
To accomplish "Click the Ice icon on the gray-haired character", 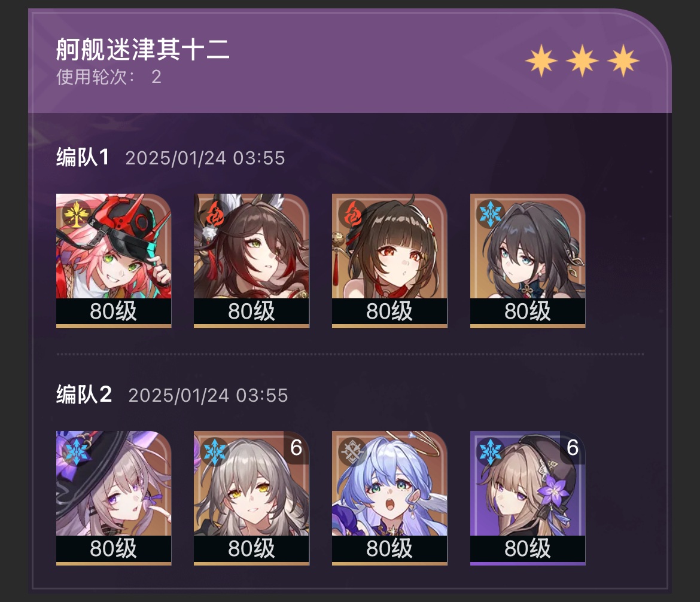I will click(215, 450).
